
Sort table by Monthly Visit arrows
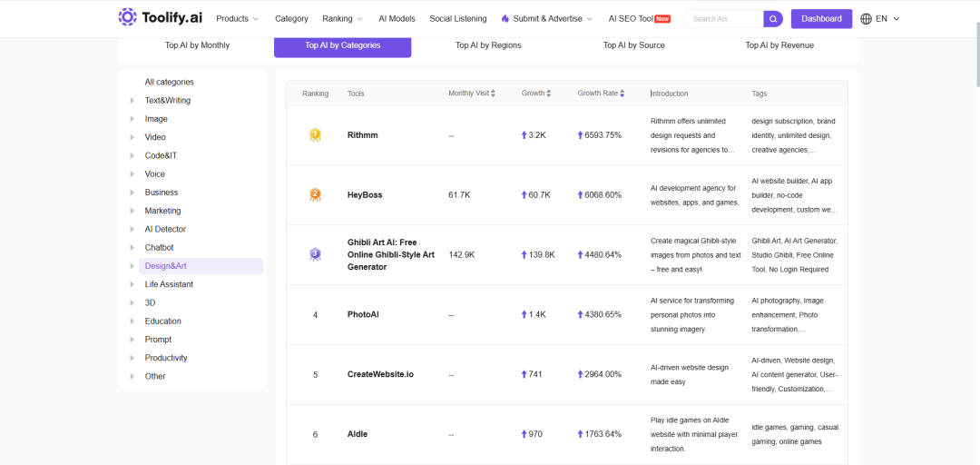[x=493, y=94]
